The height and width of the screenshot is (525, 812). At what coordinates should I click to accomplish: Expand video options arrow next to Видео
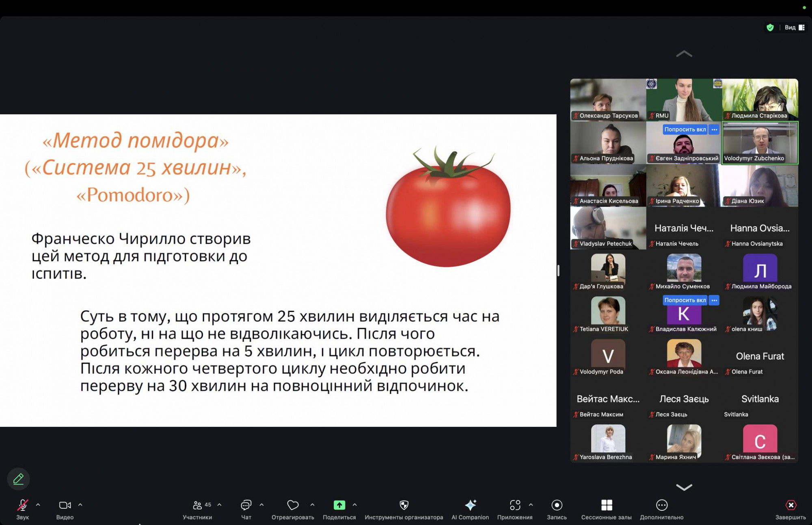(80, 505)
